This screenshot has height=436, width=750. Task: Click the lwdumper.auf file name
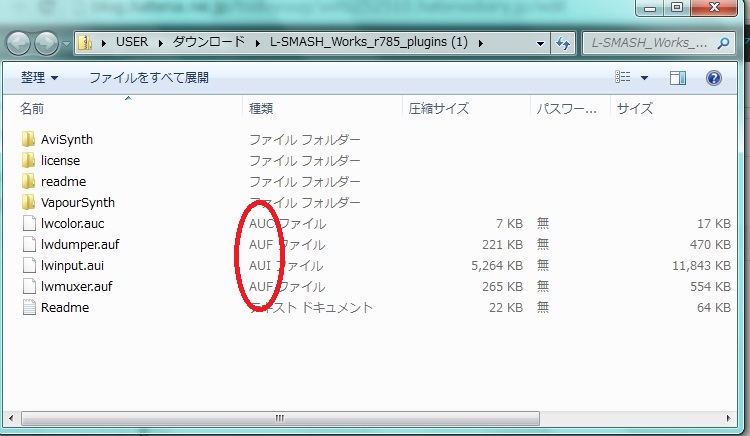pyautogui.click(x=80, y=245)
